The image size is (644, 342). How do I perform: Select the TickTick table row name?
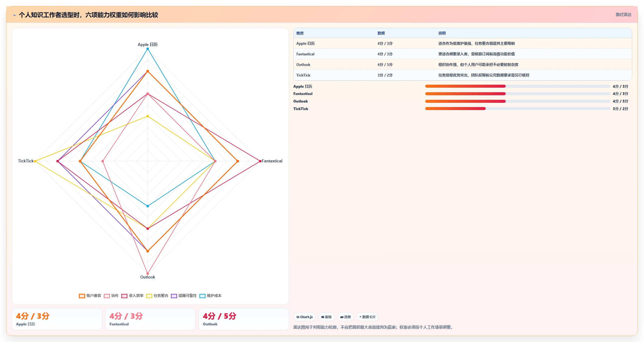(x=303, y=75)
